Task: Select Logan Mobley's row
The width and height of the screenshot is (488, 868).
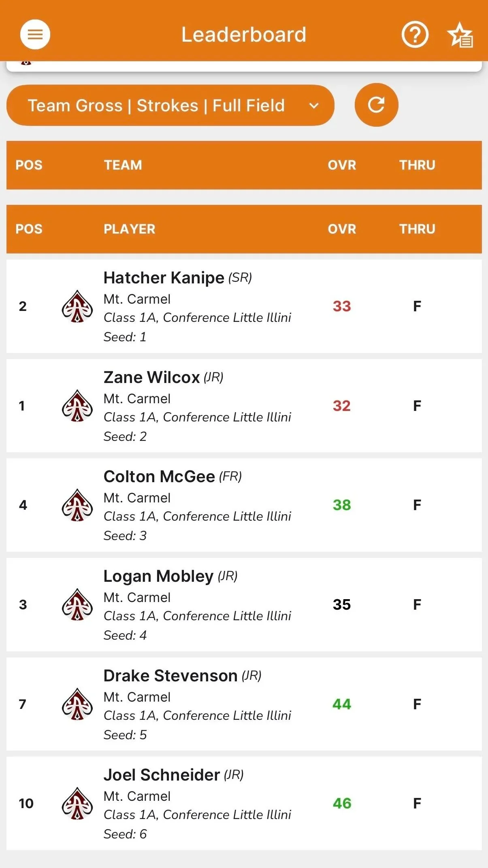Action: pyautogui.click(x=244, y=604)
